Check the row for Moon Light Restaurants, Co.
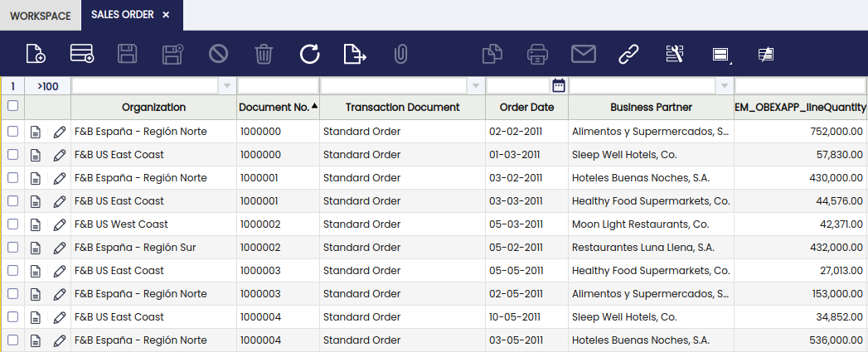868x352 pixels. (x=12, y=224)
